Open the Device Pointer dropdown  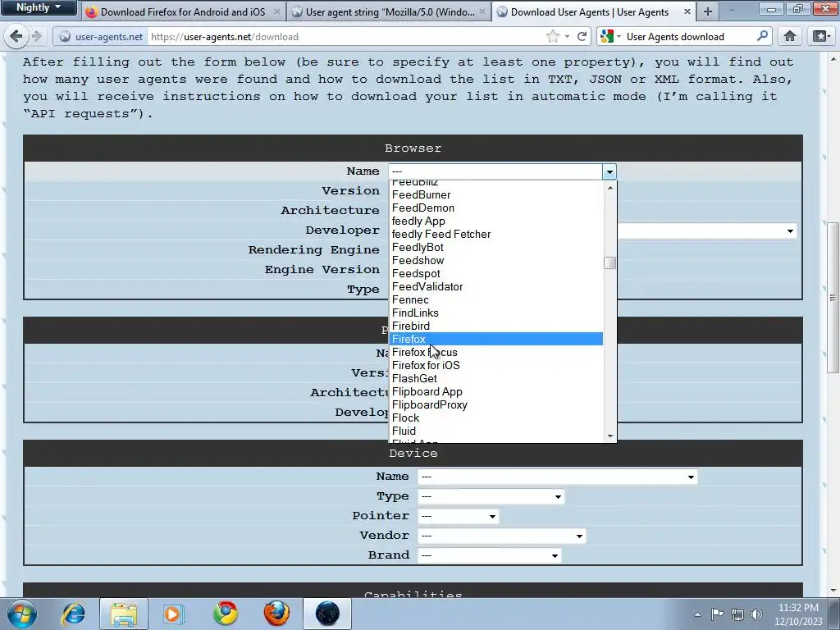point(458,517)
